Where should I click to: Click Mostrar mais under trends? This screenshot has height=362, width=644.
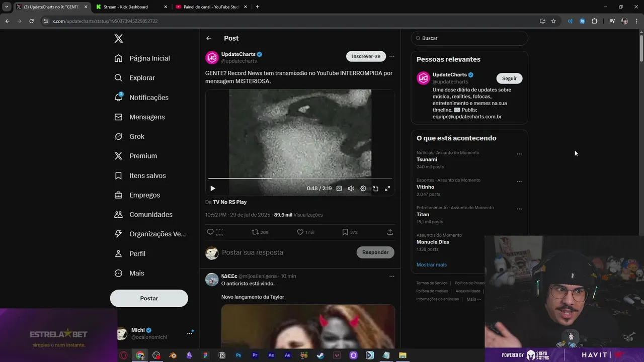431,264
